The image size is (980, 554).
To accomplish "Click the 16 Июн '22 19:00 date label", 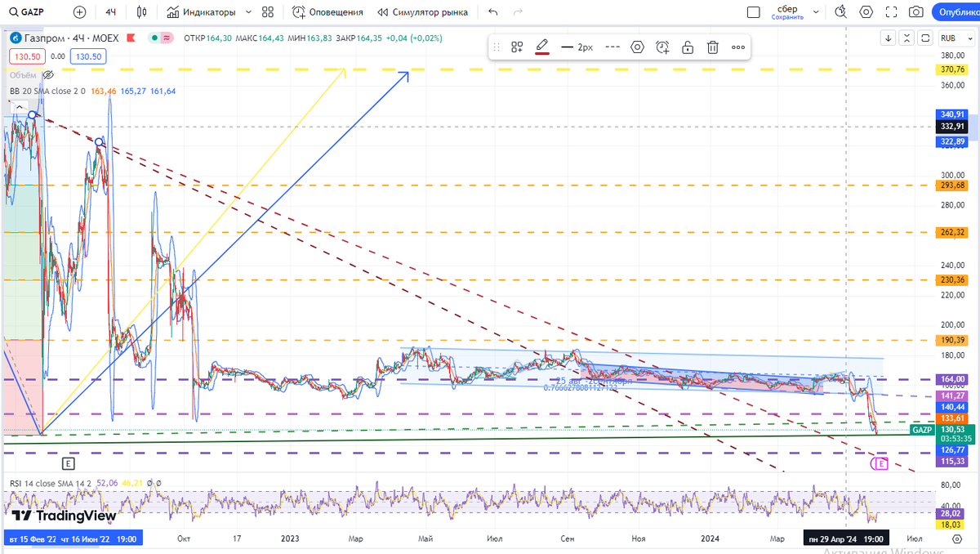I will click(98, 539).
